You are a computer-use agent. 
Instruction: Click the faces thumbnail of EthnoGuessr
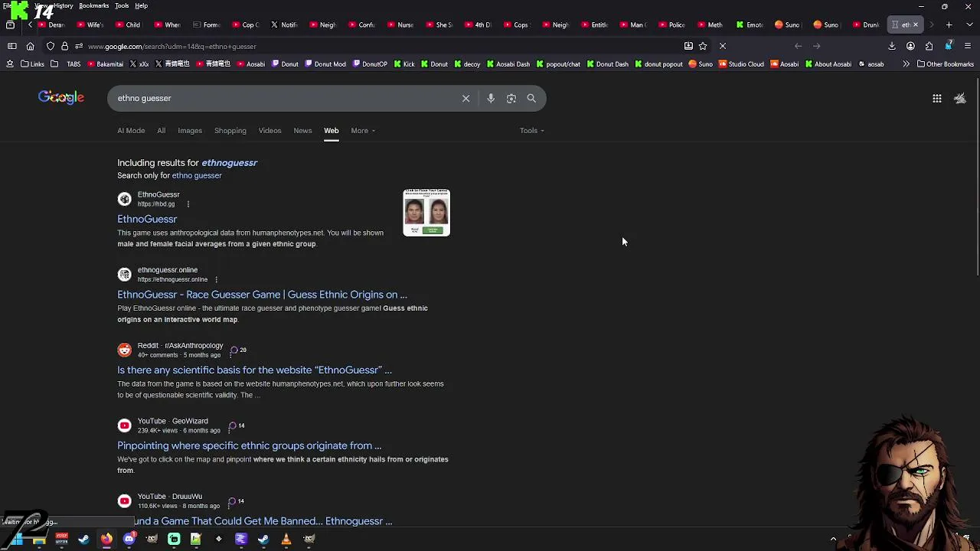click(x=426, y=212)
